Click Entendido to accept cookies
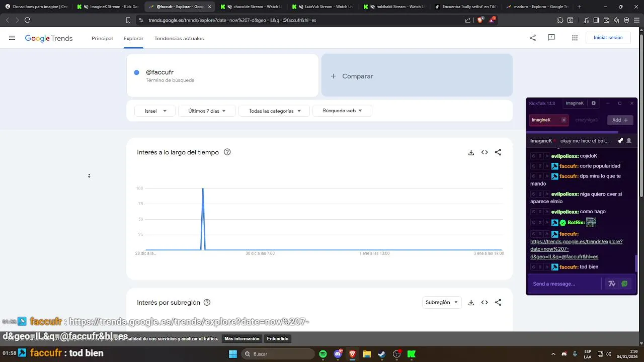Viewport: 644px width, 362px height. [278, 339]
